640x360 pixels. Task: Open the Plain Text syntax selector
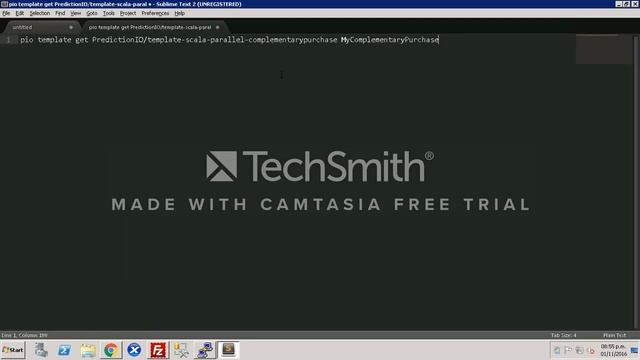click(x=615, y=335)
